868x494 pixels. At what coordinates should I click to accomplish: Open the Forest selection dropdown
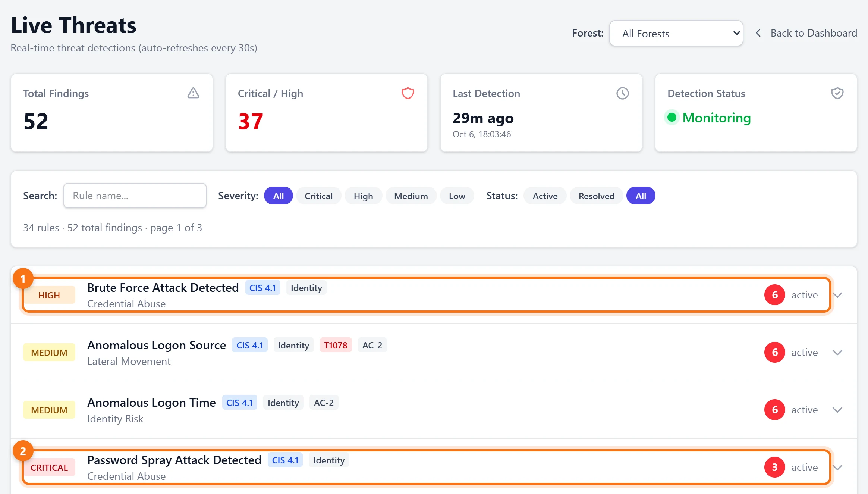click(676, 33)
